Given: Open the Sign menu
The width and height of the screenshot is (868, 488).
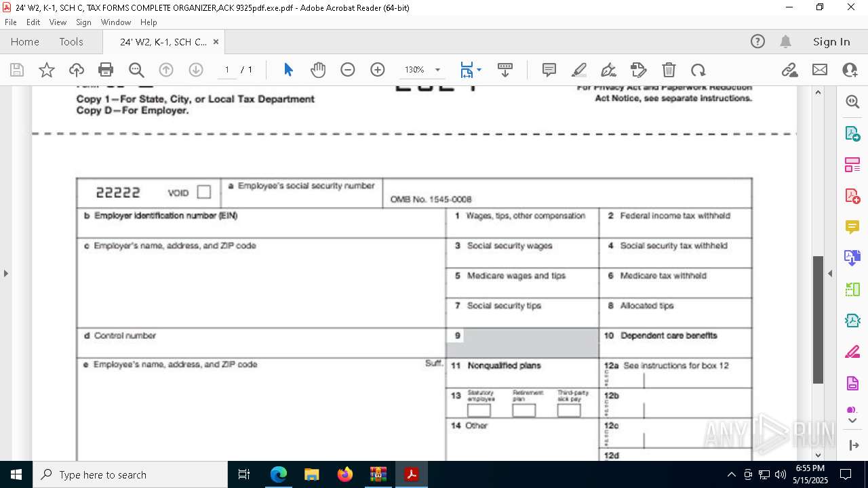Looking at the screenshot, I should [x=83, y=22].
